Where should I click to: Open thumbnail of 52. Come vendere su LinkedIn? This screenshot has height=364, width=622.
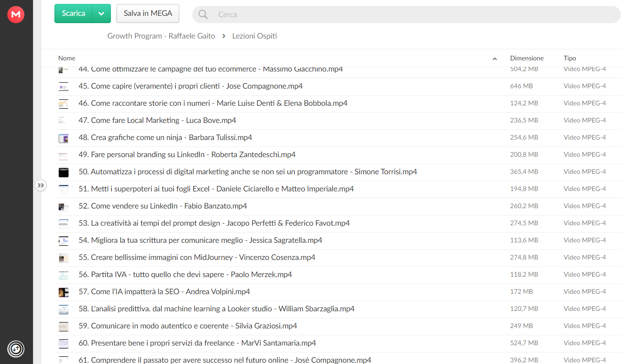pyautogui.click(x=63, y=207)
